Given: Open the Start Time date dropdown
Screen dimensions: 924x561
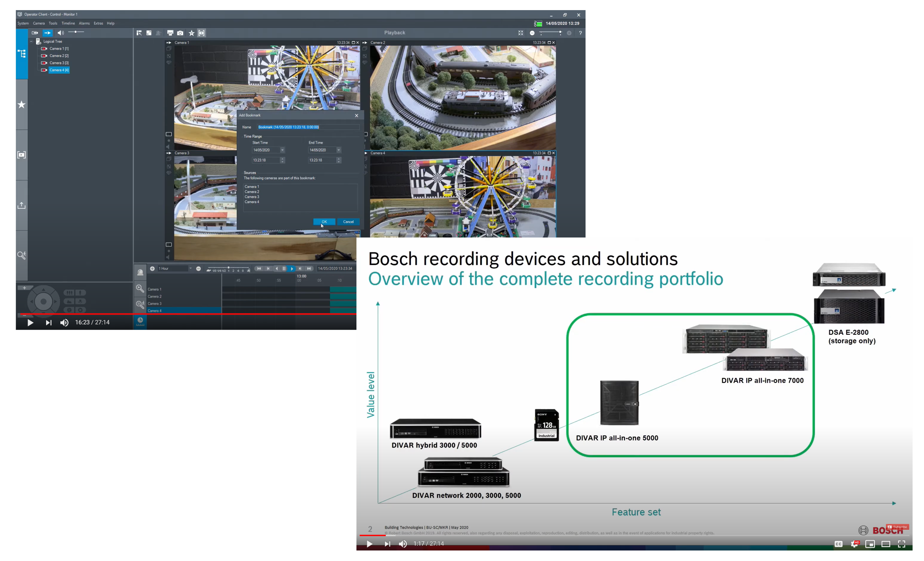Looking at the screenshot, I should [x=283, y=150].
